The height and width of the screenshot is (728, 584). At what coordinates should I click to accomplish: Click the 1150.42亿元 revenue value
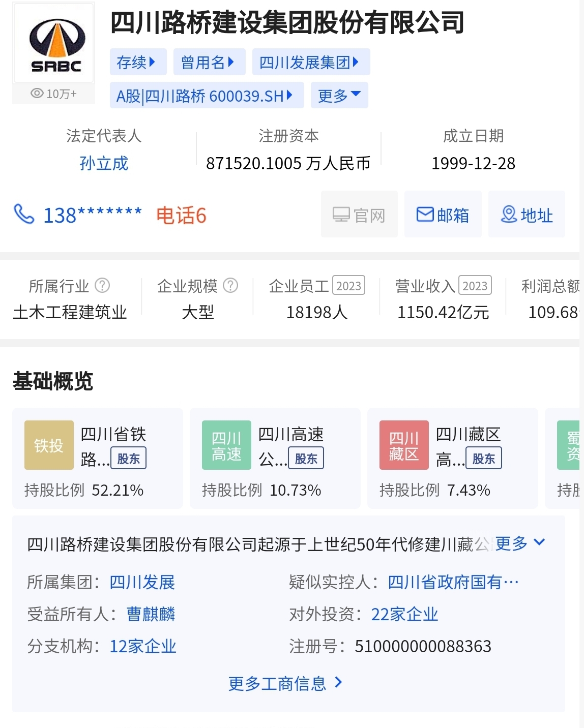click(x=443, y=312)
